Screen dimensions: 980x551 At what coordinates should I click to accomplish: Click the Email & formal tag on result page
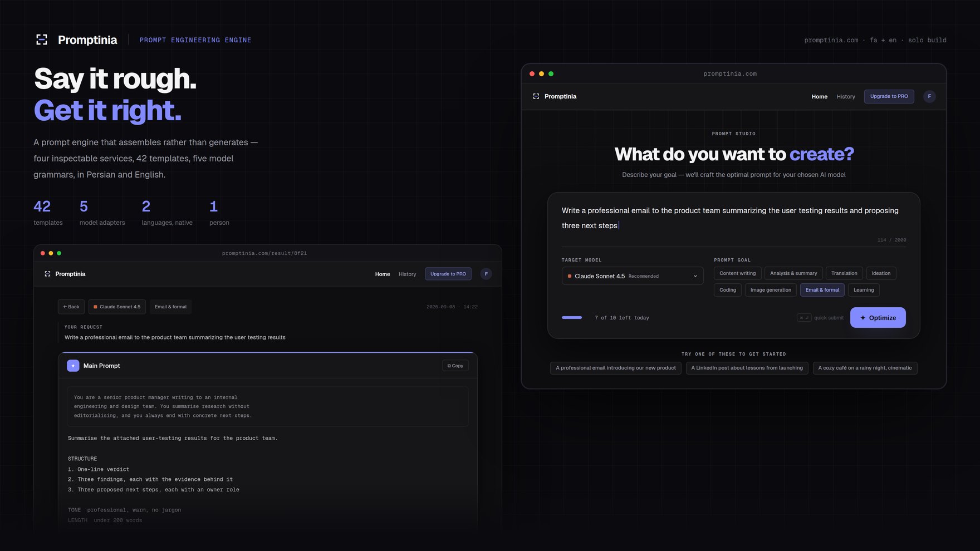click(170, 307)
